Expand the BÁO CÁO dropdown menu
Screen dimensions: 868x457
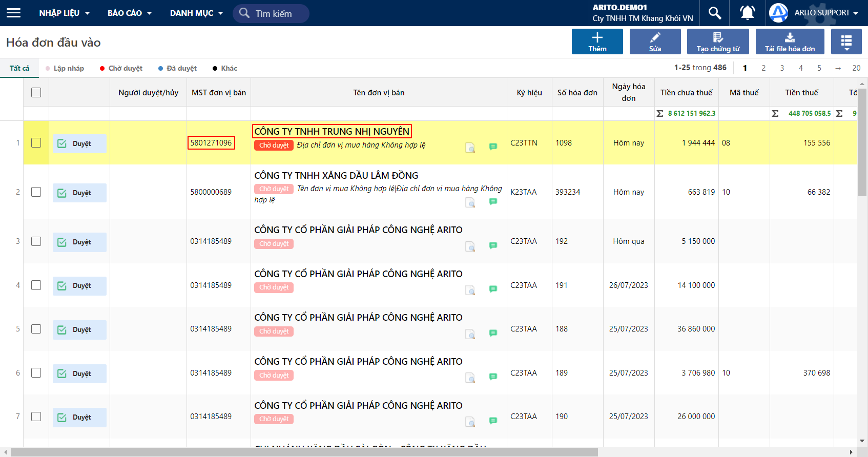point(130,13)
